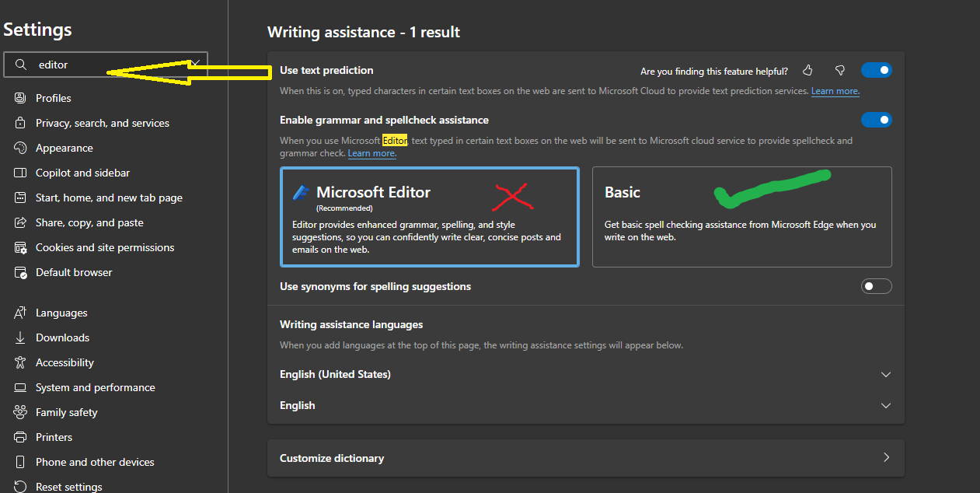980x493 pixels.
Task: Click the 'Writing assistance - 1 result' heading
Action: click(364, 32)
